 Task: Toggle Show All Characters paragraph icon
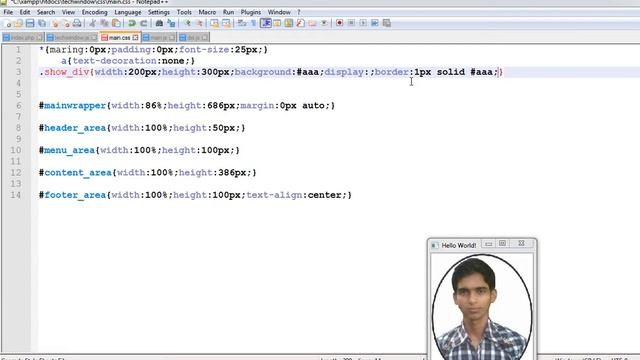pos(253,23)
